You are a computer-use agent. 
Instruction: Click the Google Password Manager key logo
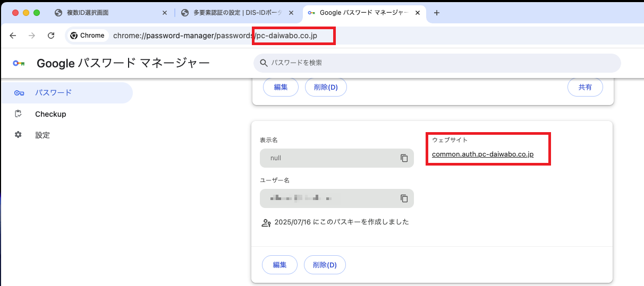19,64
